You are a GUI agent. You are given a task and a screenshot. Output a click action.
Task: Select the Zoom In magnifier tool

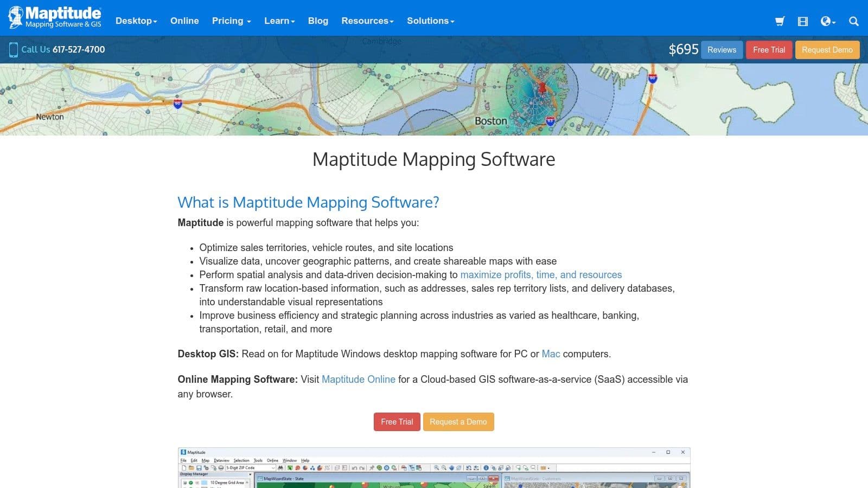436,467
